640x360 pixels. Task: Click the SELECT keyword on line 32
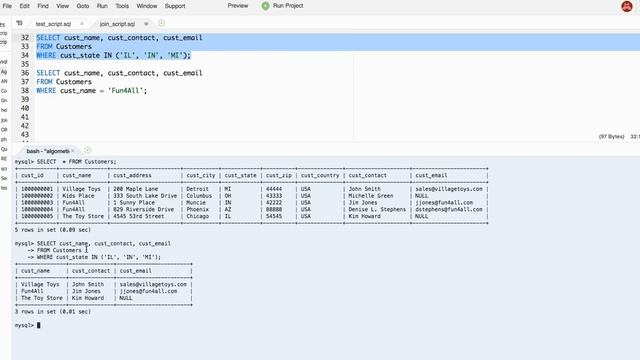pos(48,38)
